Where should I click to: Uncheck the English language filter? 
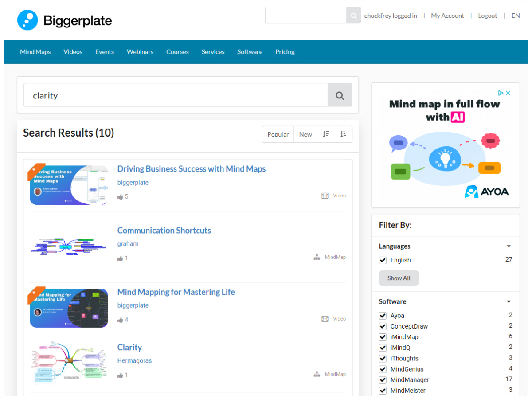tap(383, 260)
